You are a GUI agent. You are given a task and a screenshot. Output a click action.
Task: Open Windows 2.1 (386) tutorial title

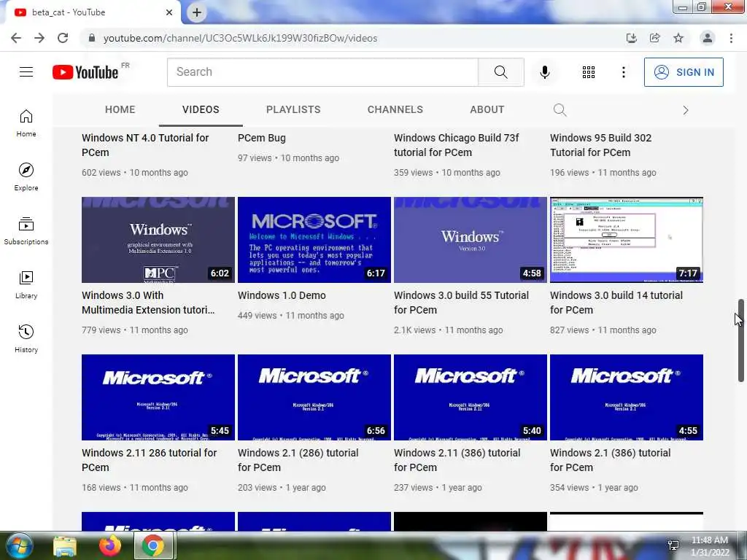tap(611, 460)
